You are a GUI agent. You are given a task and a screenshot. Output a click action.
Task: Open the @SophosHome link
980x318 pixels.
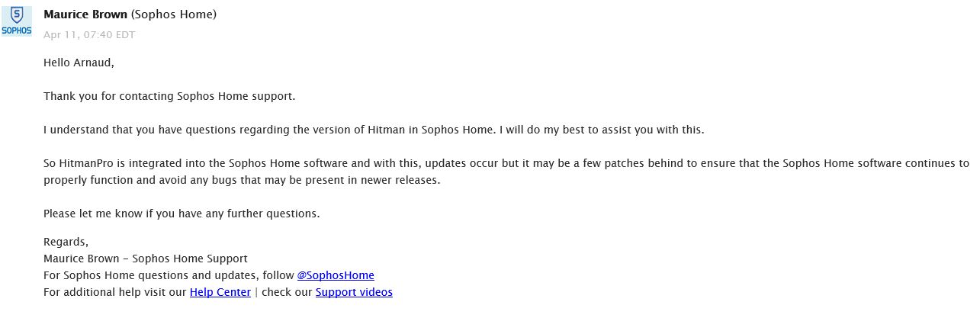point(336,275)
